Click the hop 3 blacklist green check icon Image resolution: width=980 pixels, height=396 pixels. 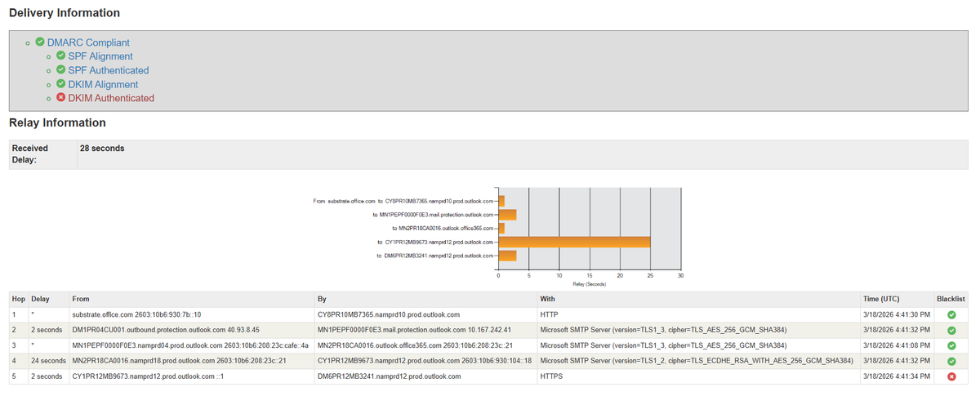pyautogui.click(x=951, y=345)
